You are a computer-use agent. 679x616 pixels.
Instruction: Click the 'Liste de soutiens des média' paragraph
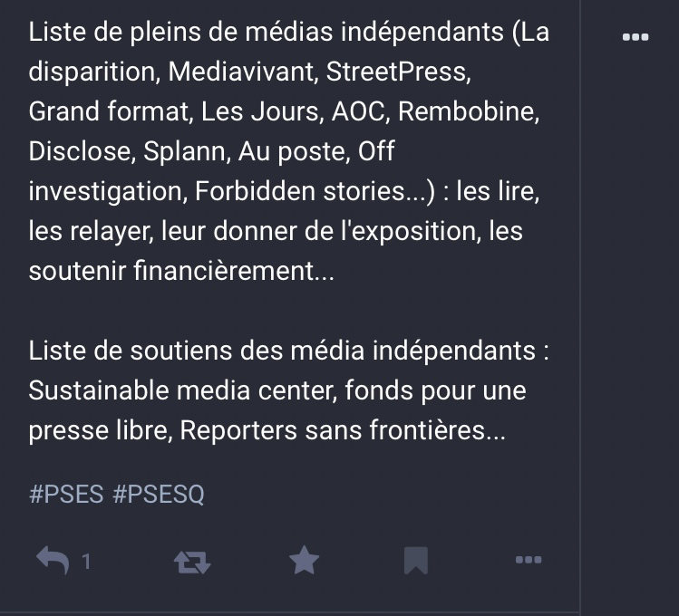click(288, 390)
